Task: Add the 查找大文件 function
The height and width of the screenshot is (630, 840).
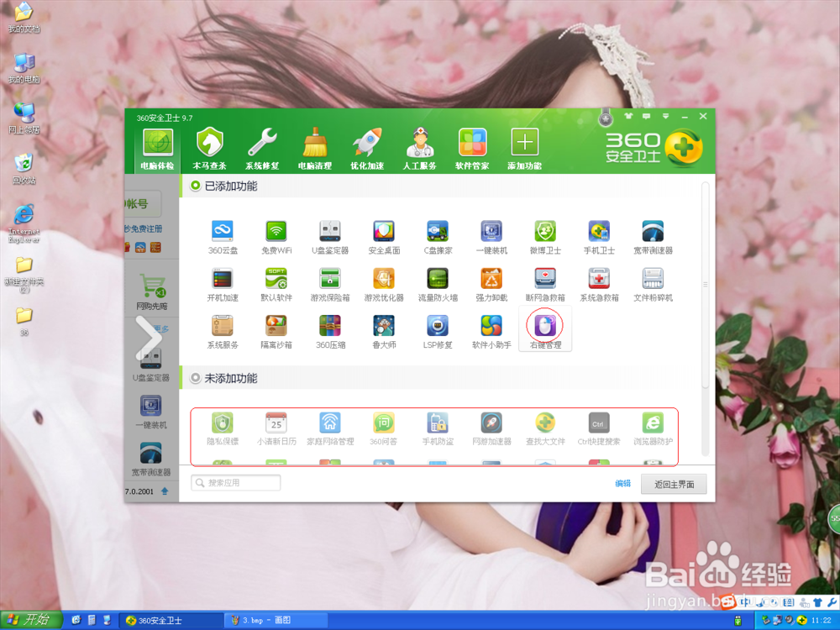Action: [545, 428]
